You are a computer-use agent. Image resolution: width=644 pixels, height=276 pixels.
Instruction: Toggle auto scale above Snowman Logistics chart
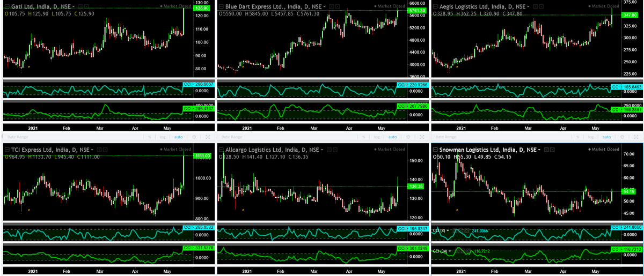click(606, 137)
